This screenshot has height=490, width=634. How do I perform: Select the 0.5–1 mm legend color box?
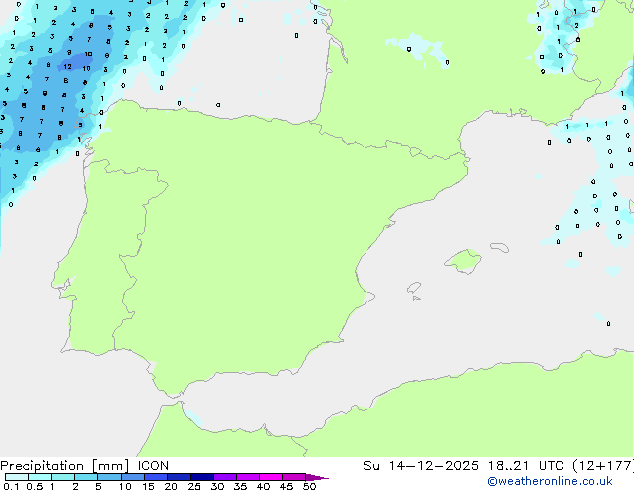tap(40, 477)
